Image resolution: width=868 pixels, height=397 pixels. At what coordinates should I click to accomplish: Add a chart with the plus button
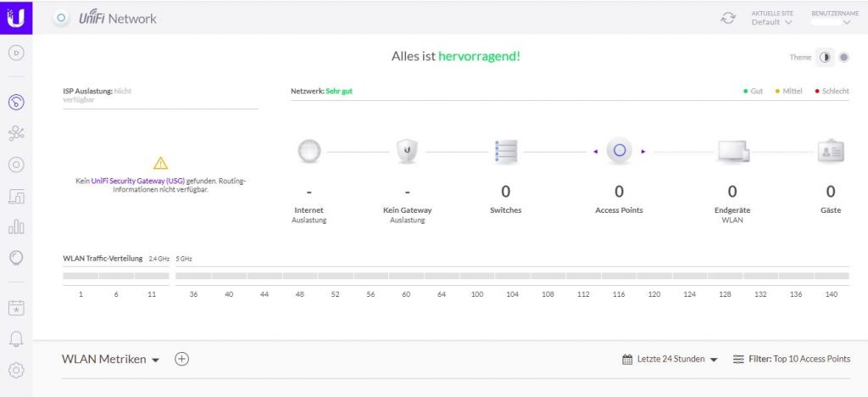181,359
